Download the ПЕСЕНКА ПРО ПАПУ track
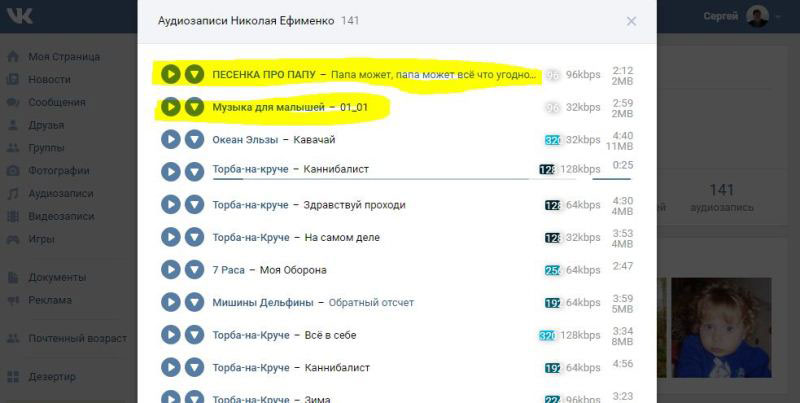This screenshot has height=403, width=800. 194,74
